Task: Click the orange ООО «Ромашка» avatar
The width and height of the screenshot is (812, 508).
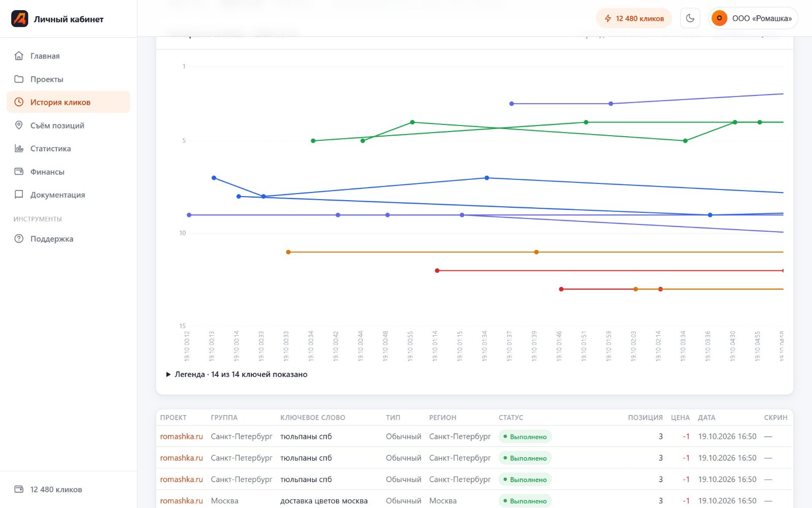Action: tap(719, 18)
